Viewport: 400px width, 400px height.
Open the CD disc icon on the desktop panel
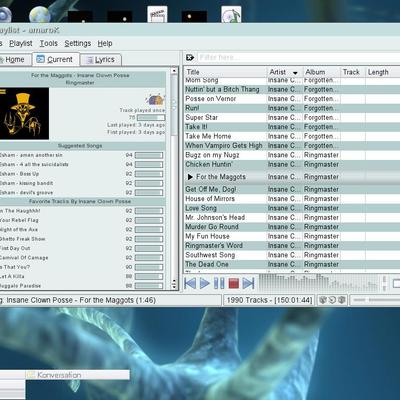coord(231,15)
